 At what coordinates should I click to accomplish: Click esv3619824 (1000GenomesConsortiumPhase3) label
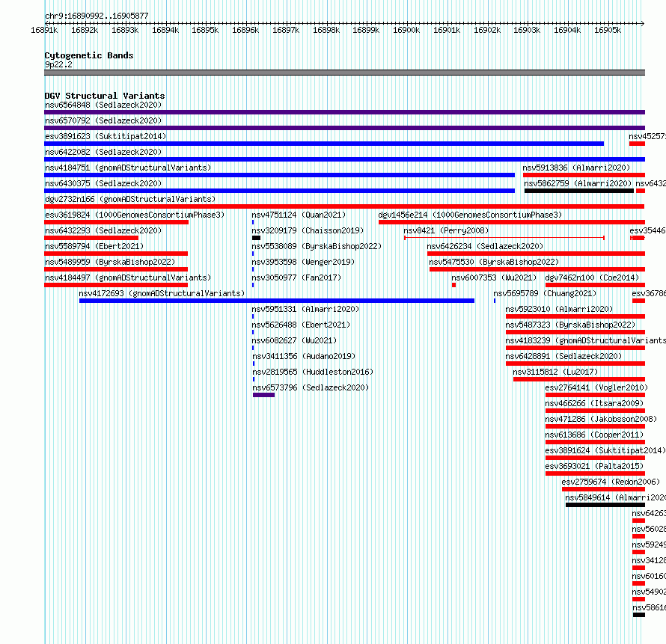pyautogui.click(x=135, y=215)
